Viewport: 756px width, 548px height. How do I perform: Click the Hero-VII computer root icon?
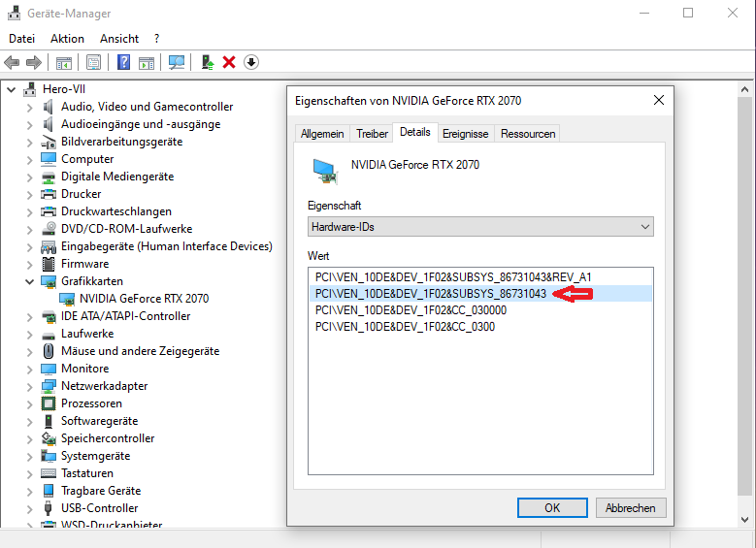[30, 89]
